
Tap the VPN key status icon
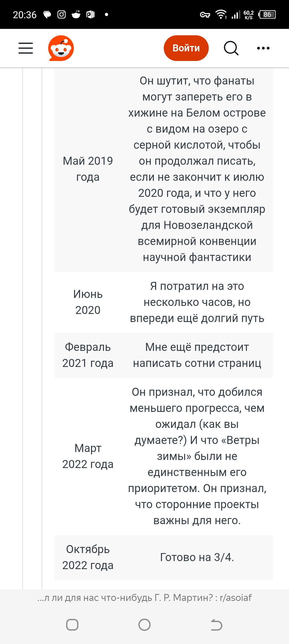[x=205, y=15]
